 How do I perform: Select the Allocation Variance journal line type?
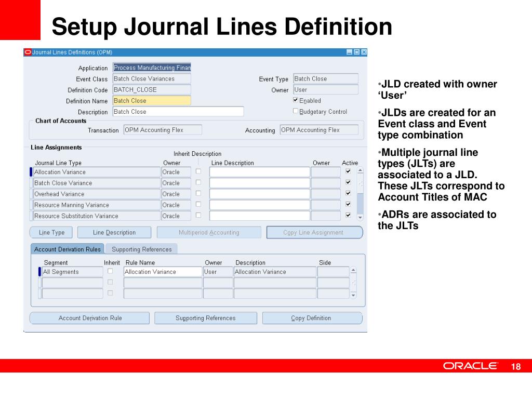(x=97, y=172)
